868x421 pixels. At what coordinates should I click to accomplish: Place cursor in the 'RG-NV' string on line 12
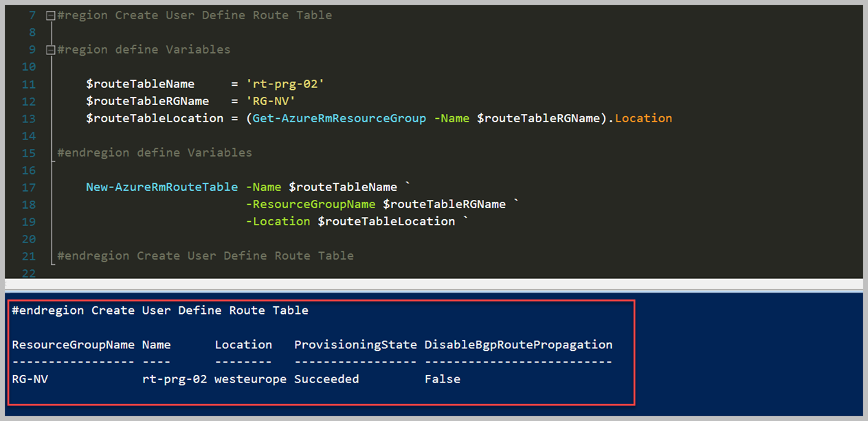pos(270,101)
